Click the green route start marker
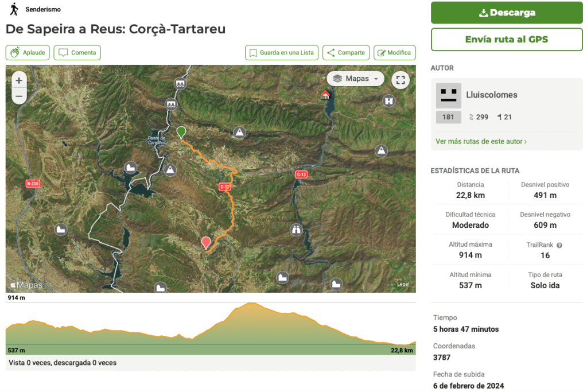Image resolution: width=587 pixels, height=392 pixels. [x=181, y=132]
